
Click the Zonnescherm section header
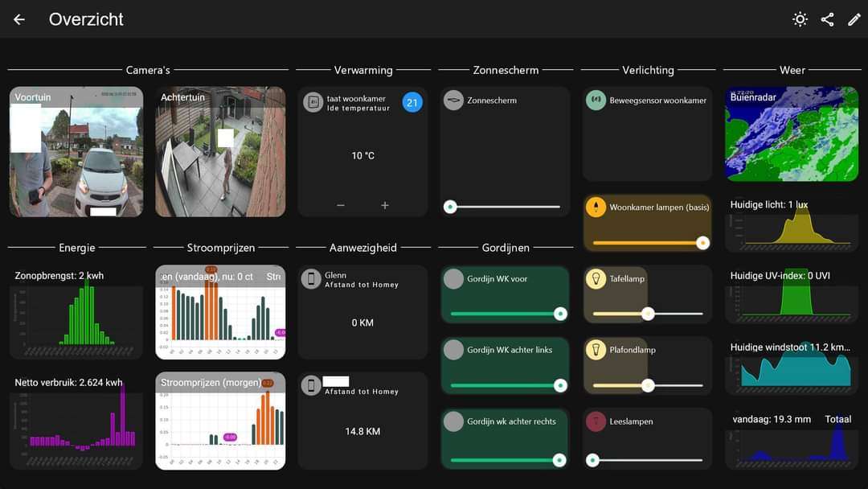pyautogui.click(x=506, y=70)
